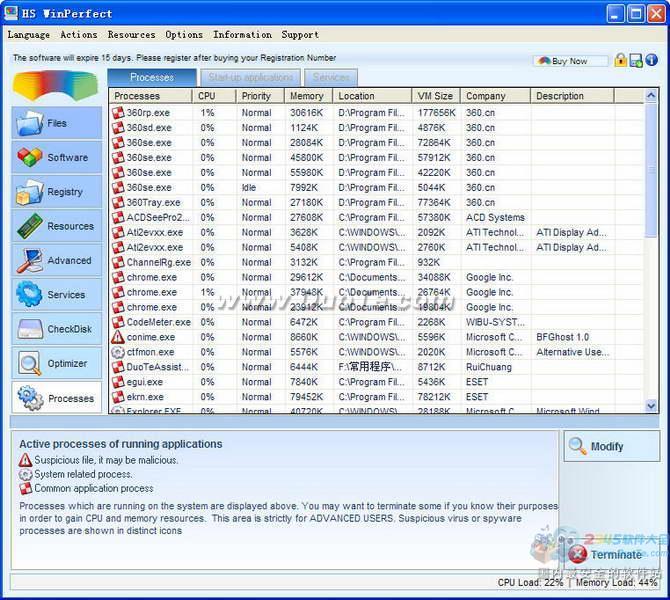670x600 pixels.
Task: Click the blue information icon
Action: tap(651, 60)
